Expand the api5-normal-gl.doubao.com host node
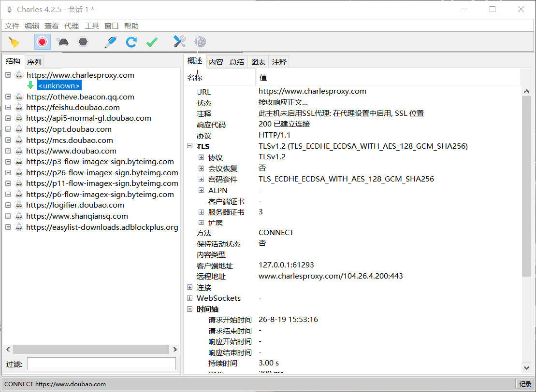The image size is (536, 392). click(x=8, y=118)
